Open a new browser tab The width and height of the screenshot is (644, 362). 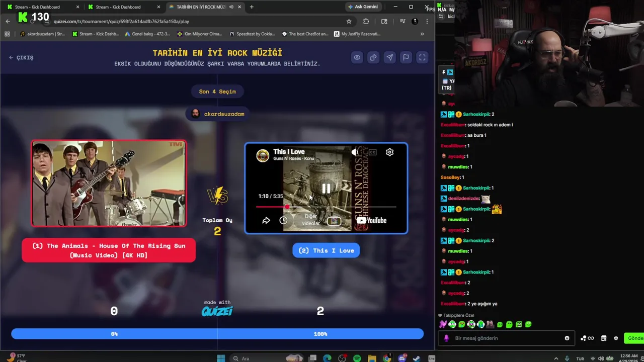pyautogui.click(x=252, y=7)
